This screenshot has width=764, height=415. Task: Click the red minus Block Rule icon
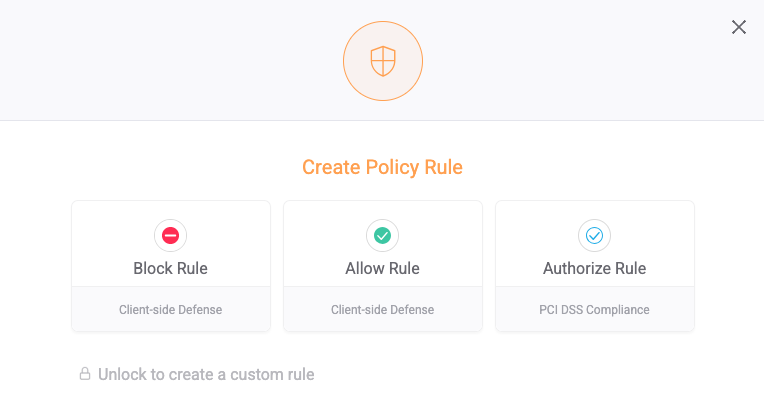tap(171, 236)
